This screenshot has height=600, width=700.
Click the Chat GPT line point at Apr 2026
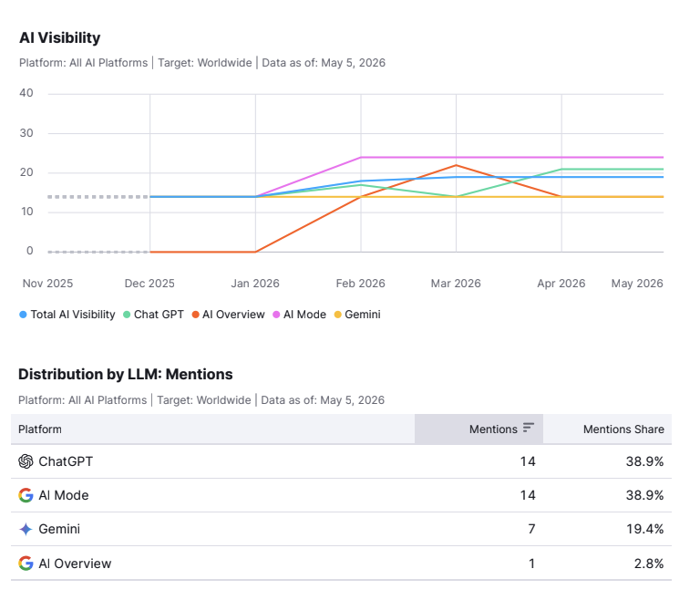point(561,169)
